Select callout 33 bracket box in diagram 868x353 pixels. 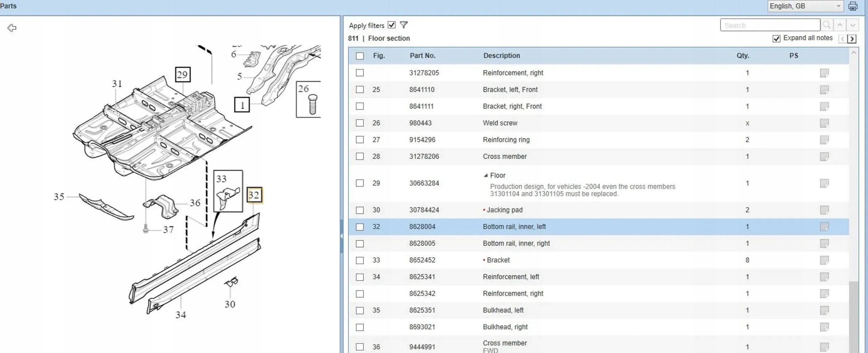[x=228, y=191]
